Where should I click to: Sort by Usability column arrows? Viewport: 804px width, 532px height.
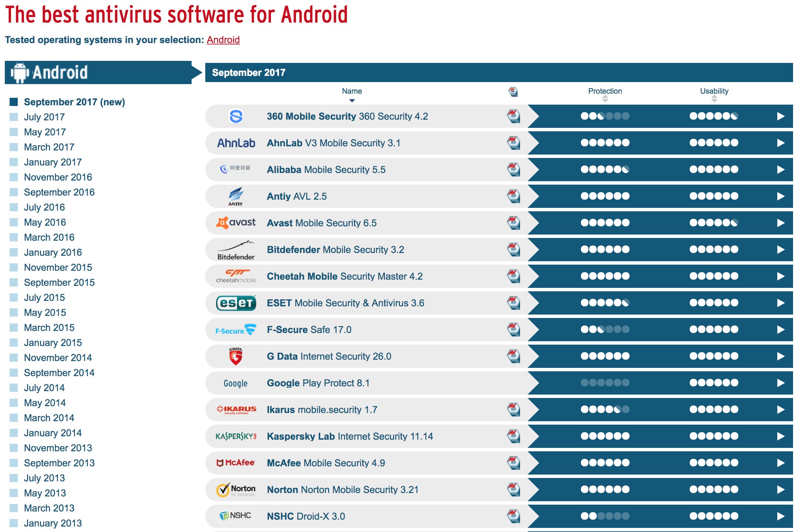pyautogui.click(x=714, y=99)
